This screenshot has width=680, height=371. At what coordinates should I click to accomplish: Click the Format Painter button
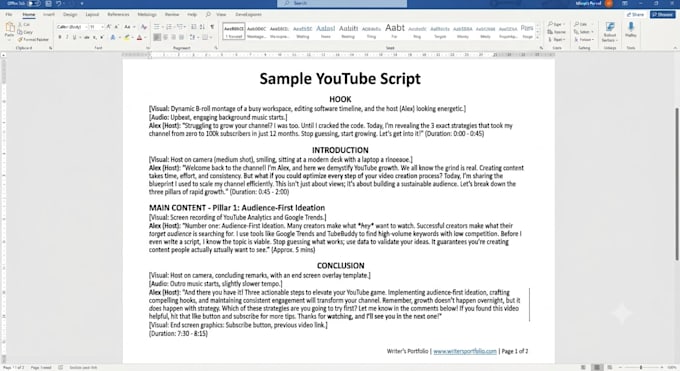click(33, 39)
